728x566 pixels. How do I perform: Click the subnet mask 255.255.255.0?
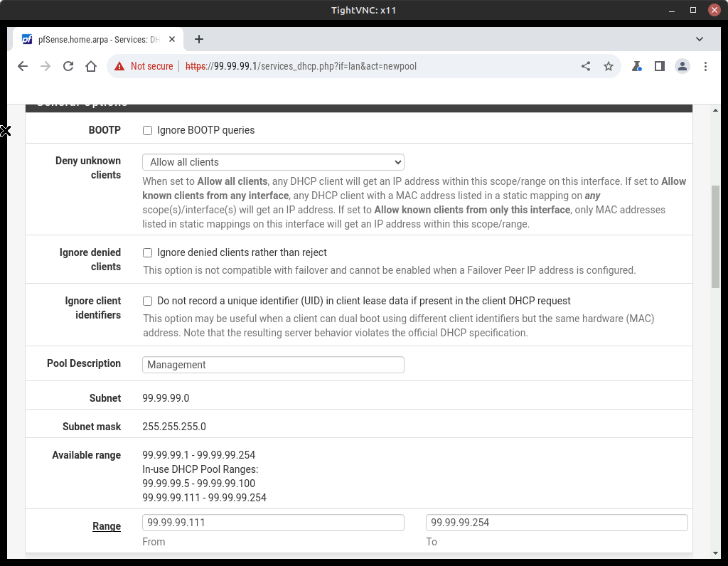pos(174,426)
